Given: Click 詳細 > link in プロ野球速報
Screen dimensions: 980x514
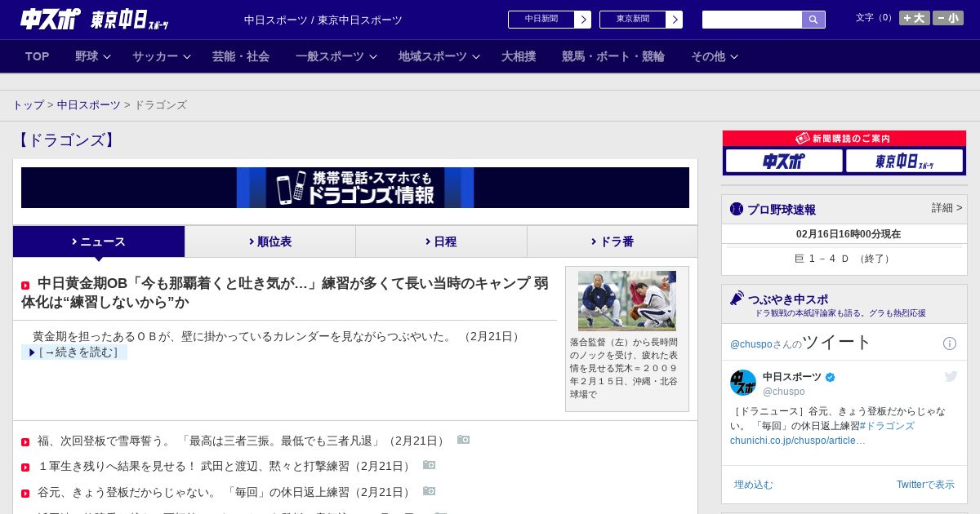Looking at the screenshot, I should 947,208.
